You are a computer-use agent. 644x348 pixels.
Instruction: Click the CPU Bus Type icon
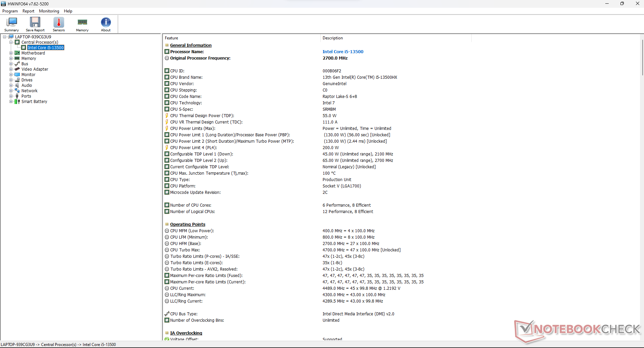[167, 314]
